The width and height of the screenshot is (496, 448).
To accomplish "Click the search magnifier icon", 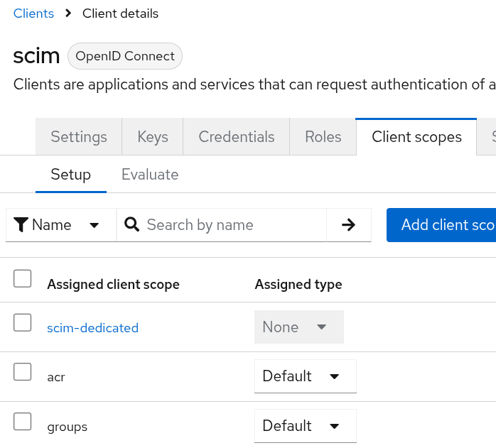I will 131,225.
